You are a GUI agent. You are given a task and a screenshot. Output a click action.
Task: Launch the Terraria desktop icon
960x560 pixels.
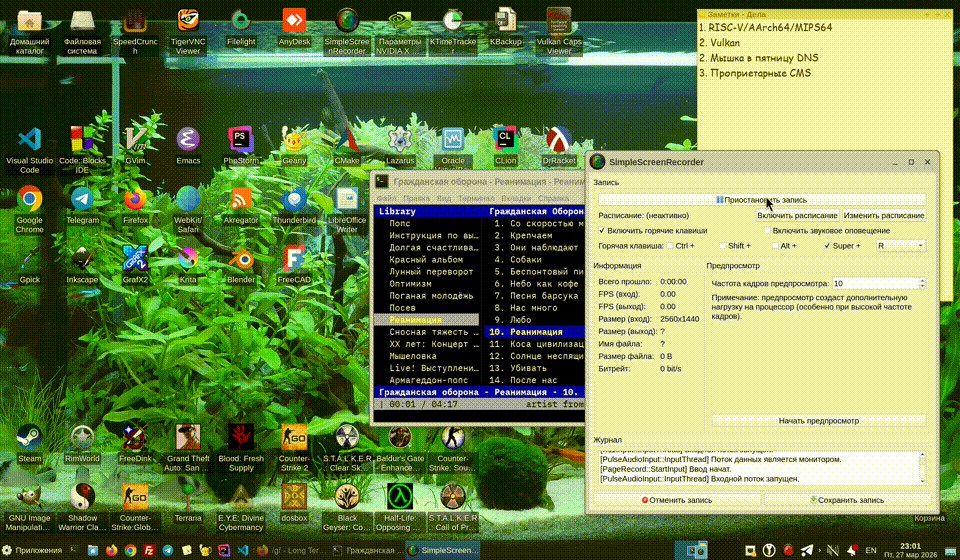(188, 503)
